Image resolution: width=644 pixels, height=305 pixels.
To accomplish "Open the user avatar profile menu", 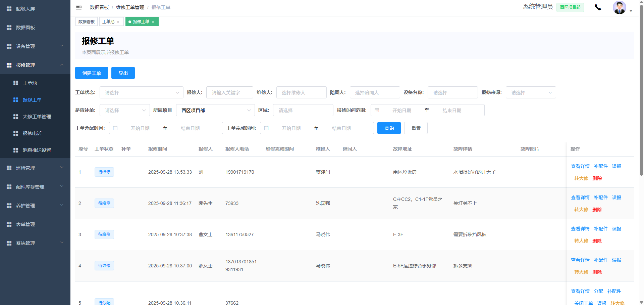I will (619, 7).
